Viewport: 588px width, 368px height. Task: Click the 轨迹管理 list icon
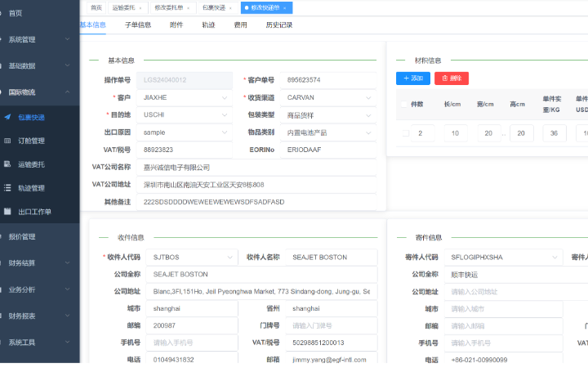[7, 188]
